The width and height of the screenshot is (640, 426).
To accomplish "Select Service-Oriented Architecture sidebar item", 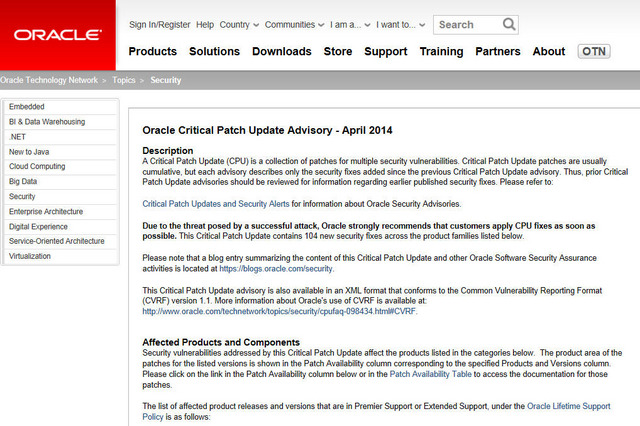I will (60, 241).
